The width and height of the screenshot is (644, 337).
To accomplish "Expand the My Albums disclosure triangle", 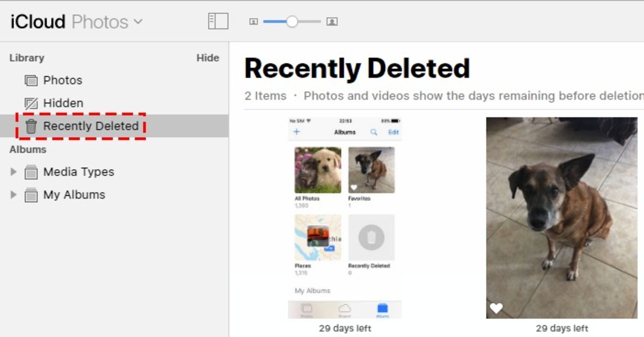I will point(13,195).
